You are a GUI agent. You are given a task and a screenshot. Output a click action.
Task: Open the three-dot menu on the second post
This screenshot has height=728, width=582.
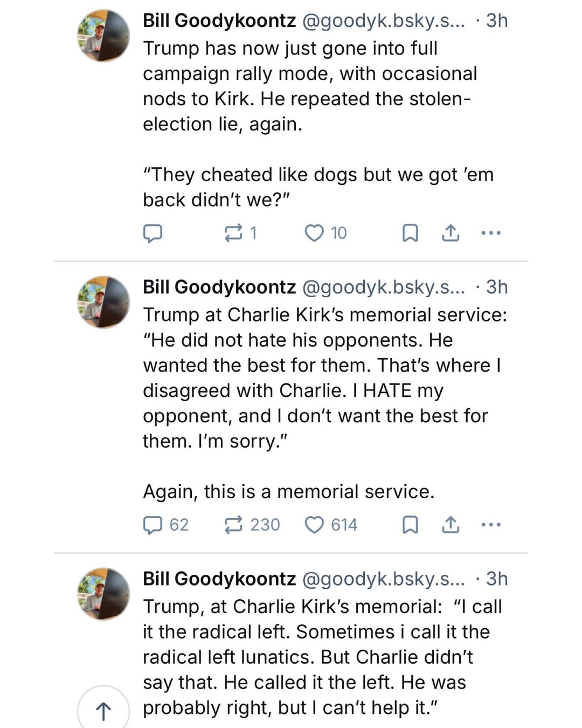490,524
